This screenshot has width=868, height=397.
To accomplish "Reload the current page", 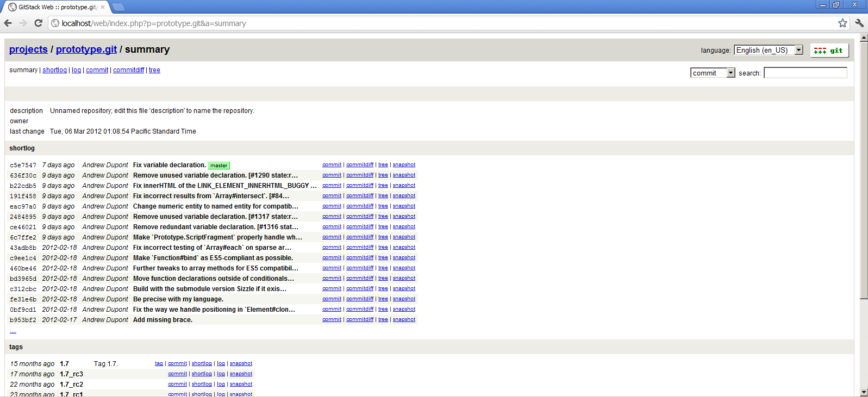I will click(38, 23).
